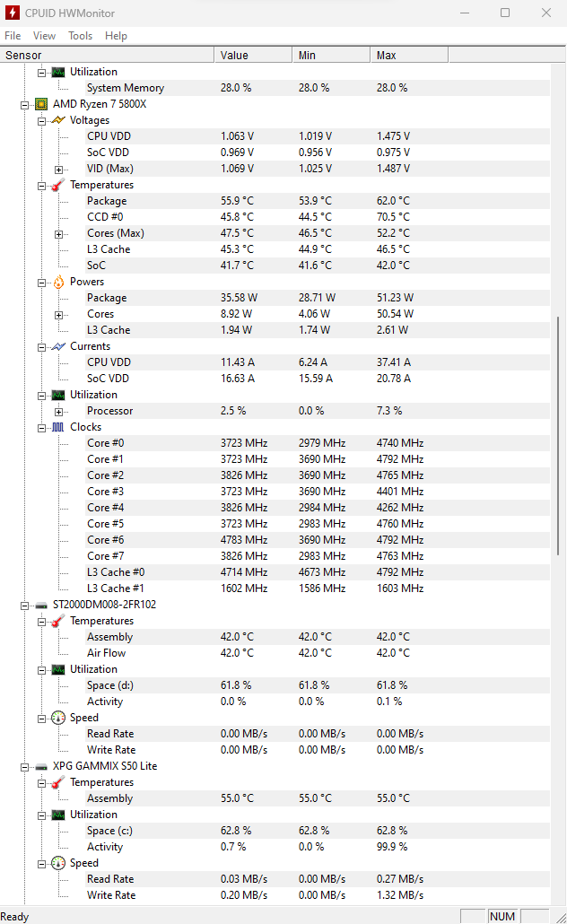This screenshot has height=924, width=567.
Task: Click the ST2000DM008-2FR102 hard drive icon
Action: click(41, 606)
